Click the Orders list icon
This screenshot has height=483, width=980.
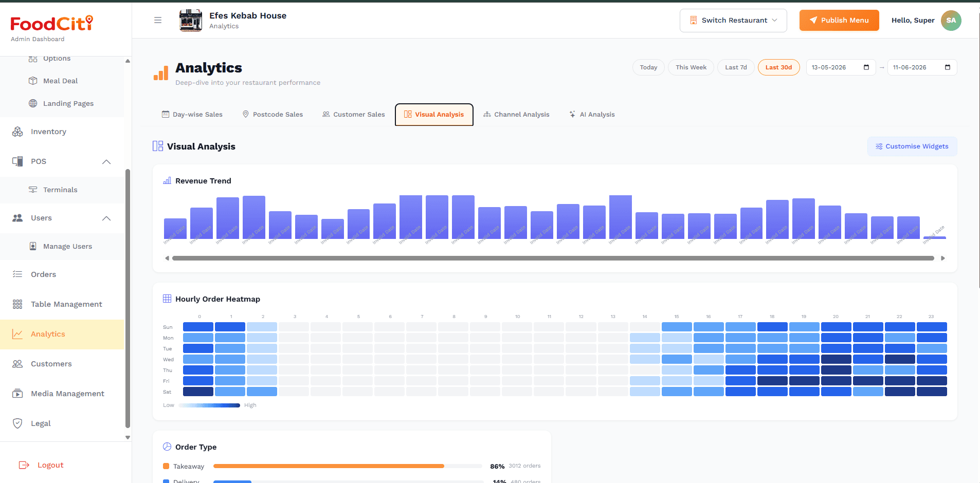(17, 274)
